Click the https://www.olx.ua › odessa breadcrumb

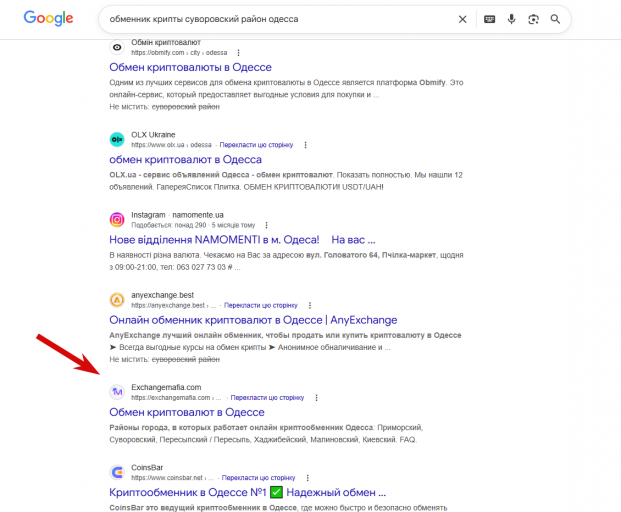[x=171, y=145]
